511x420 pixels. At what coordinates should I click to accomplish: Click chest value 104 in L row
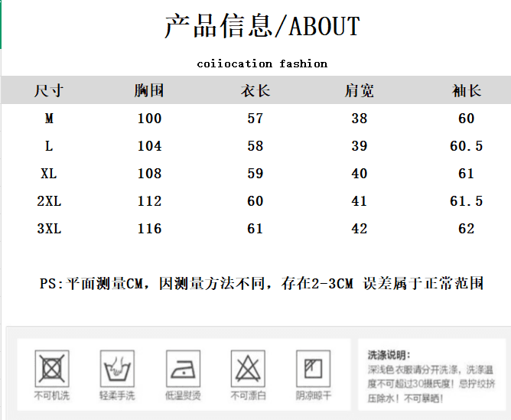coord(149,146)
